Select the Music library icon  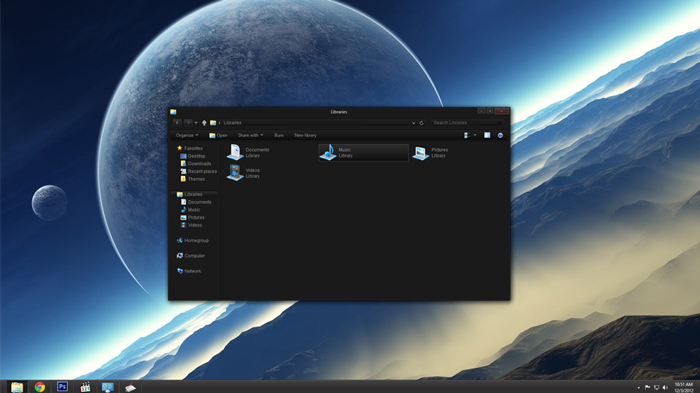click(x=328, y=152)
